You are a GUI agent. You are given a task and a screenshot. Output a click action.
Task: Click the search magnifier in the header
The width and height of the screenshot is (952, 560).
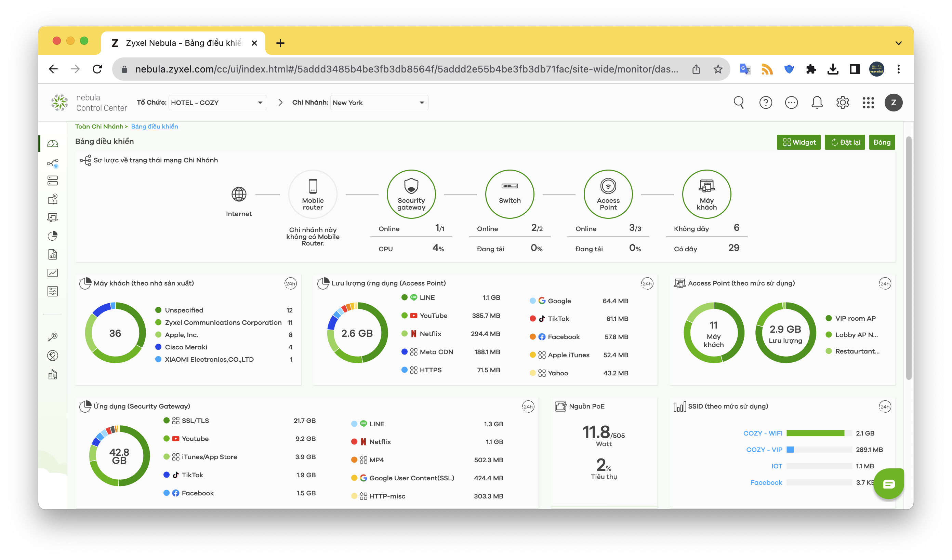click(x=739, y=102)
